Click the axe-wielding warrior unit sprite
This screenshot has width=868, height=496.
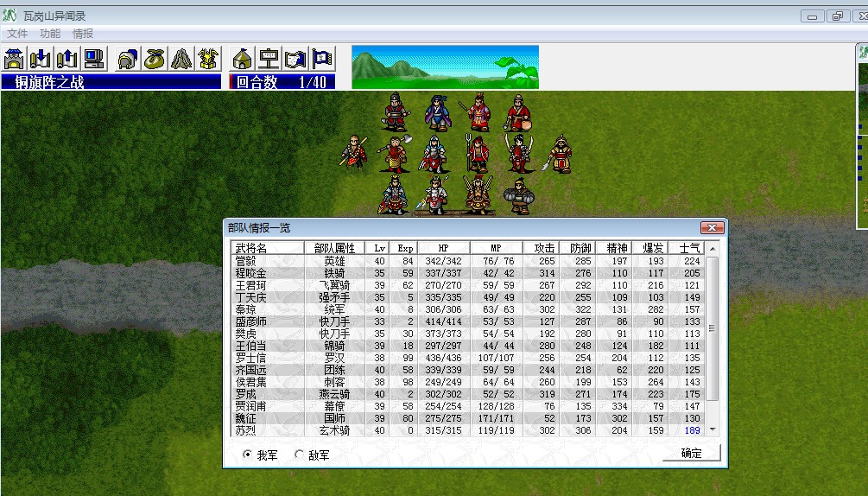(394, 155)
